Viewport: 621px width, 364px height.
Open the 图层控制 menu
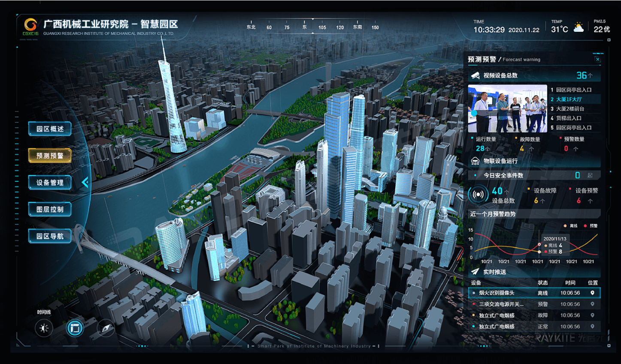(x=50, y=209)
